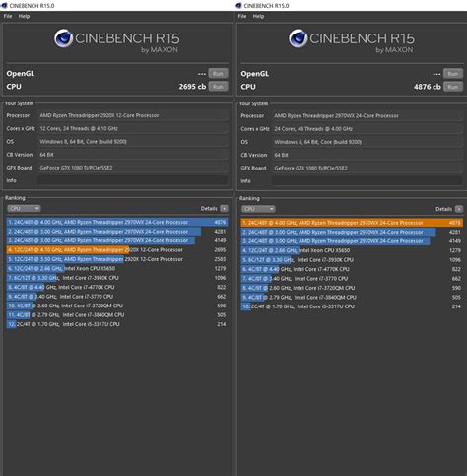Click CB Version '64 Bit' in left window
This screenshot has width=467, height=476.
pyautogui.click(x=133, y=155)
